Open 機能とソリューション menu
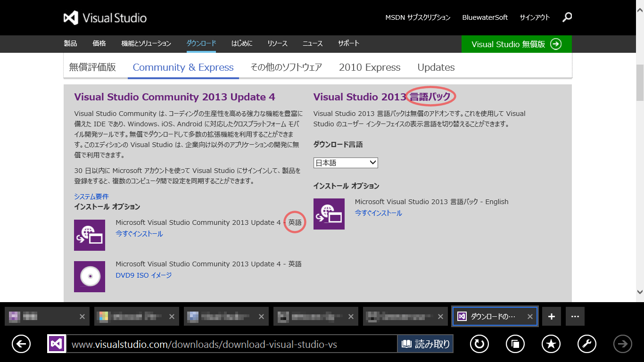The image size is (644, 362). tap(146, 43)
